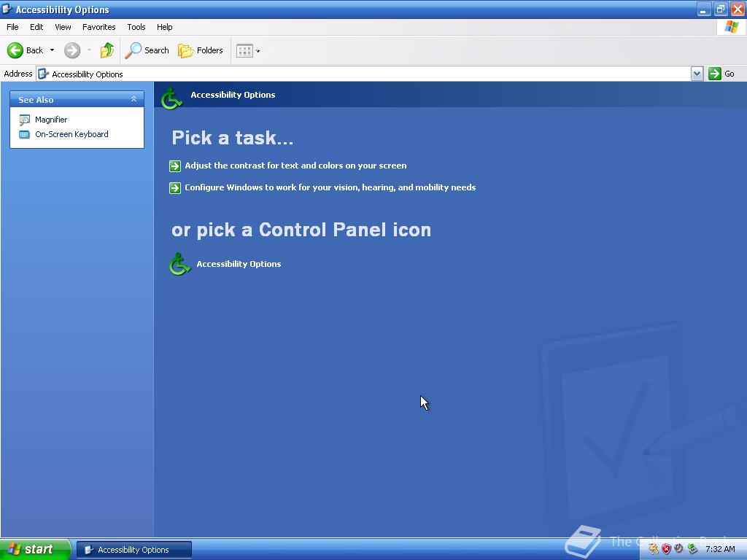Click the Magnifier icon in See Also
This screenshot has height=560, width=747.
point(24,120)
